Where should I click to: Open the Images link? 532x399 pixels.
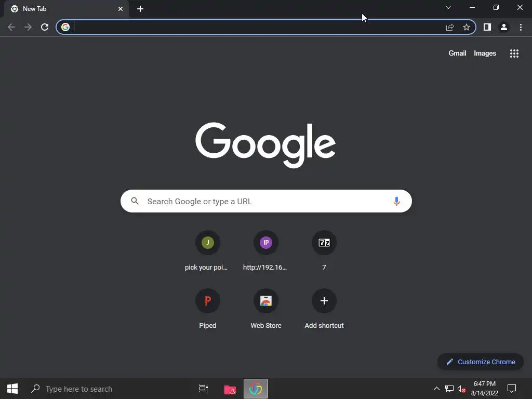pos(485,54)
